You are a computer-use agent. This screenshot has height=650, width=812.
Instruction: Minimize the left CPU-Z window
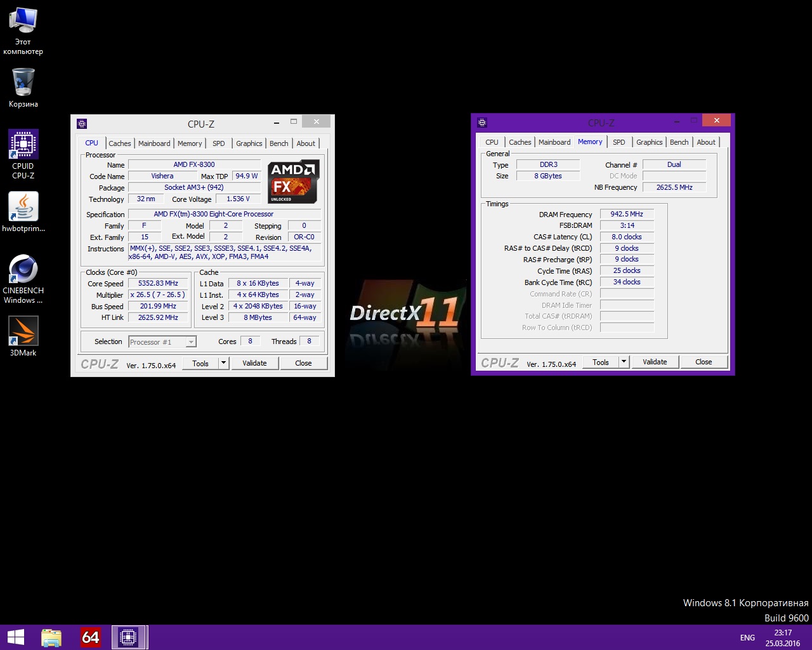click(x=277, y=122)
